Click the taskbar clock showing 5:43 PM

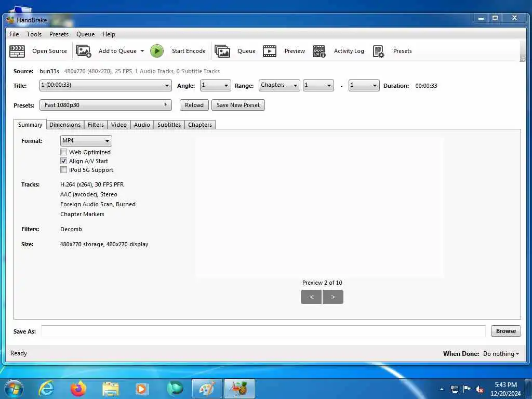(506, 389)
